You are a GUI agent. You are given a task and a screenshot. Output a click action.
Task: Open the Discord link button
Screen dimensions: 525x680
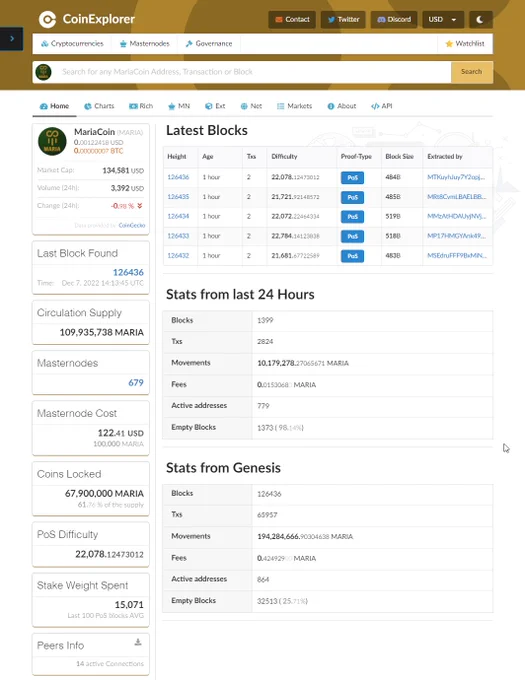(394, 20)
